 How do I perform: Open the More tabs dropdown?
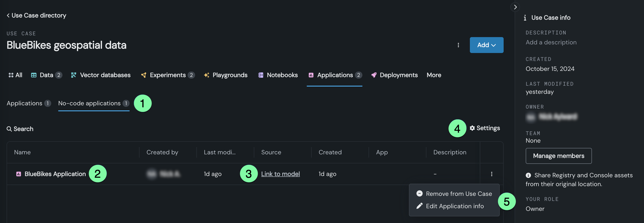coord(433,75)
